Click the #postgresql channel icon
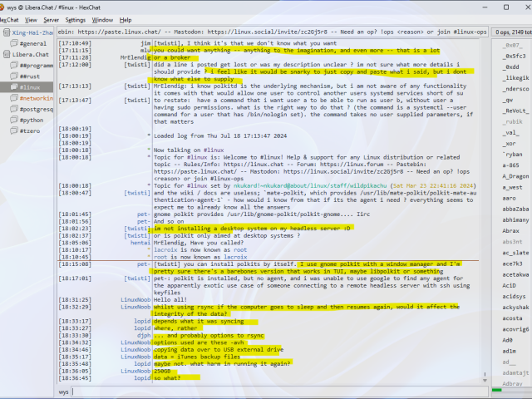The image size is (532, 399). click(14, 109)
